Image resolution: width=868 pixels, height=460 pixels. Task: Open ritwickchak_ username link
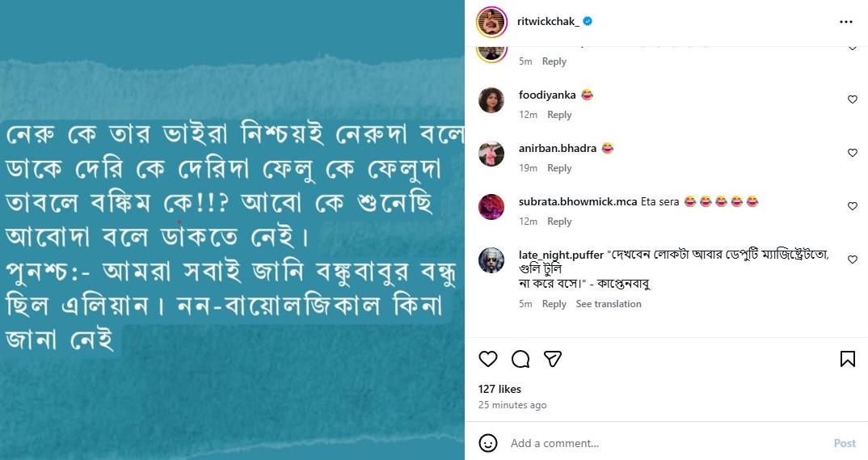pyautogui.click(x=548, y=22)
